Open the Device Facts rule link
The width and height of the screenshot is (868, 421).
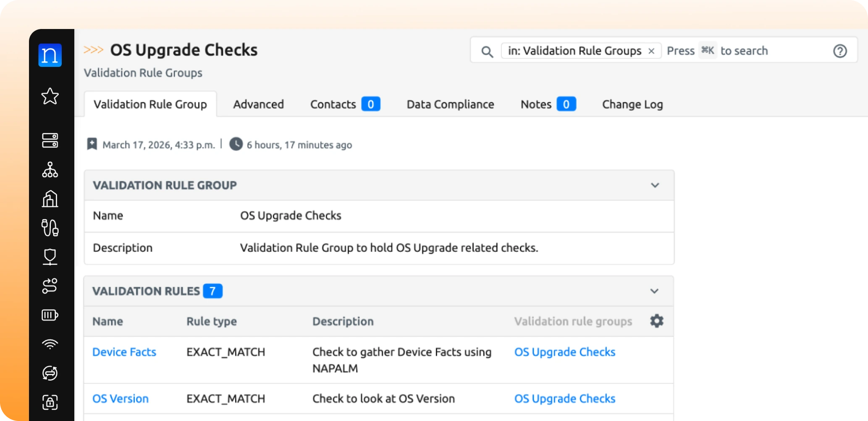(124, 352)
